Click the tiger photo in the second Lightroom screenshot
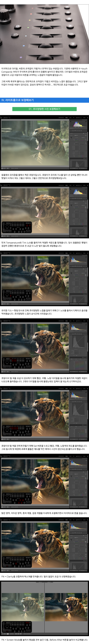 (35, 211)
